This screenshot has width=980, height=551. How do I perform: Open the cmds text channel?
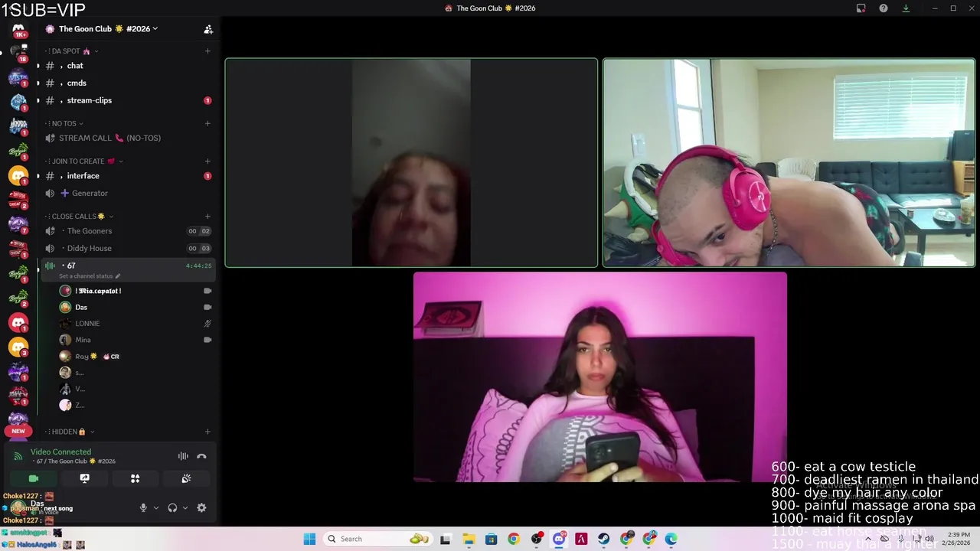point(127,83)
